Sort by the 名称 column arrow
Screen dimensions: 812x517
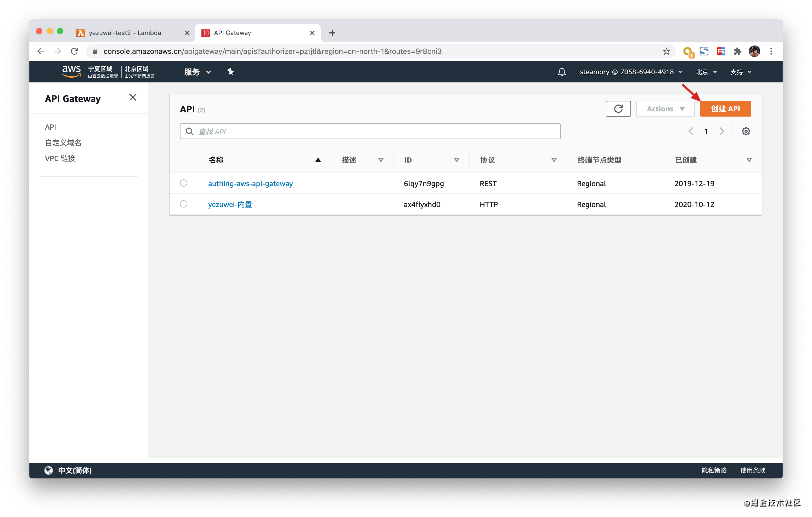pos(318,160)
